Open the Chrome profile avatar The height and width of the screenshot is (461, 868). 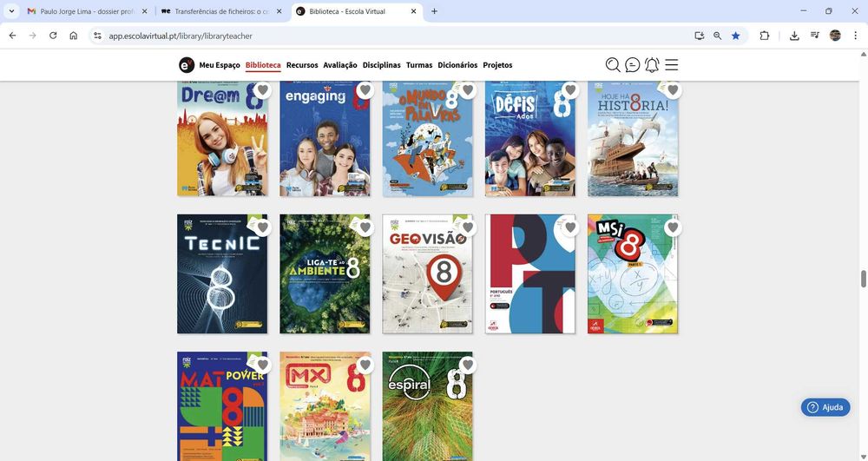click(x=835, y=36)
